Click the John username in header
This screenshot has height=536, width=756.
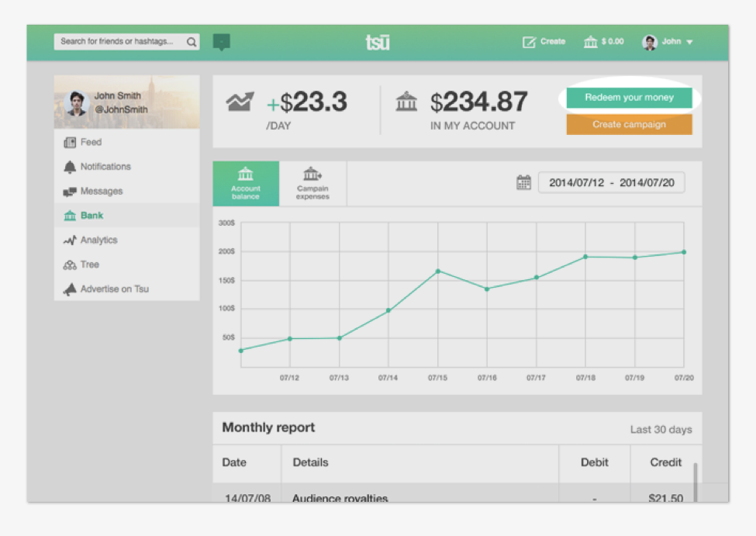coord(671,41)
